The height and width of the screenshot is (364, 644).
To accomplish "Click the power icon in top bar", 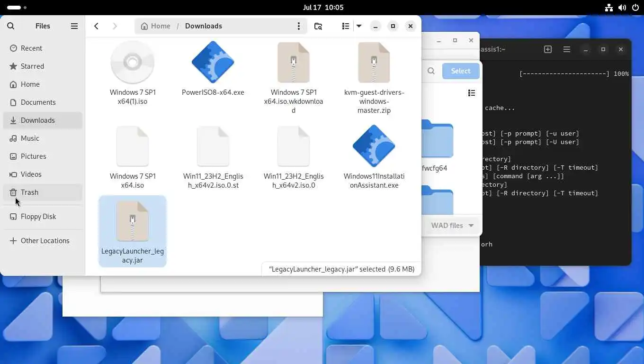I will point(635,8).
